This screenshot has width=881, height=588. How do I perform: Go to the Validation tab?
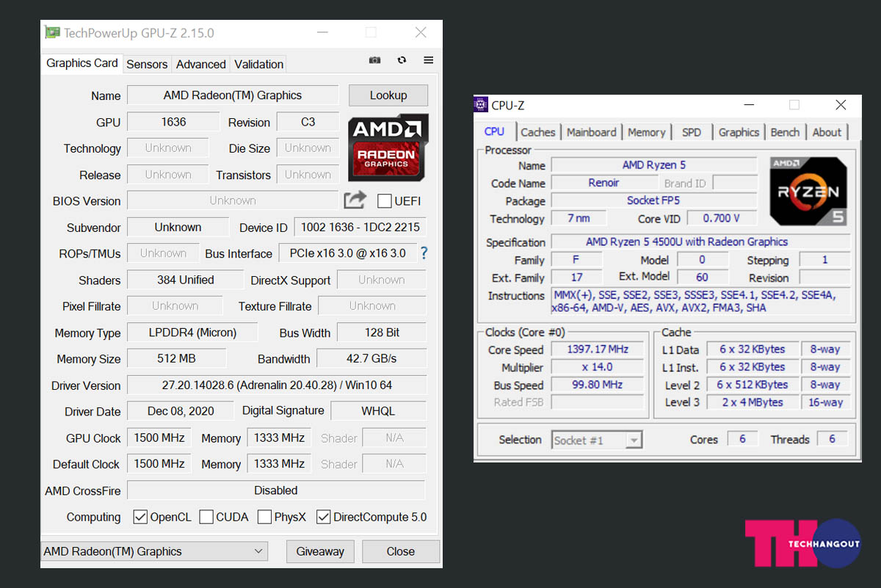[259, 65]
